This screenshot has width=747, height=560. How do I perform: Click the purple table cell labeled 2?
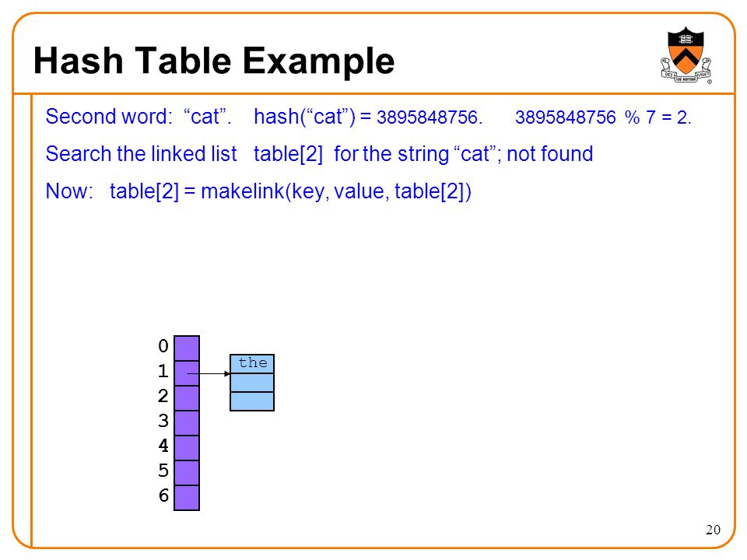point(187,397)
